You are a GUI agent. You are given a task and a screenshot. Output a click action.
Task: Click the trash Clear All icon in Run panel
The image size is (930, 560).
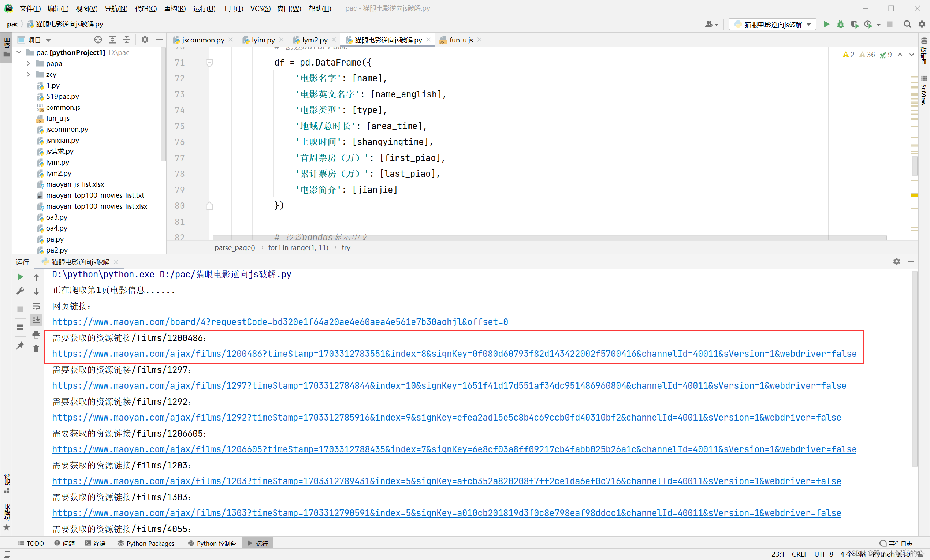click(36, 349)
